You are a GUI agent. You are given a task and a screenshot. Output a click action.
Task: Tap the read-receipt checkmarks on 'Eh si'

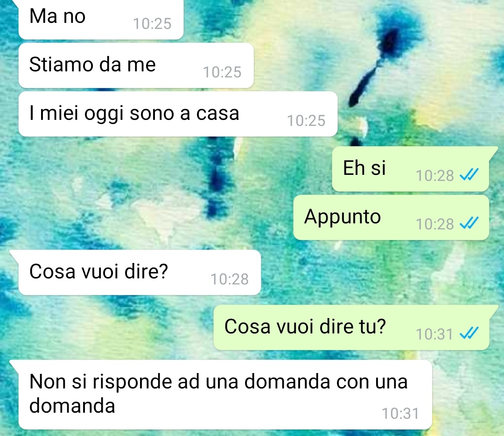[469, 175]
